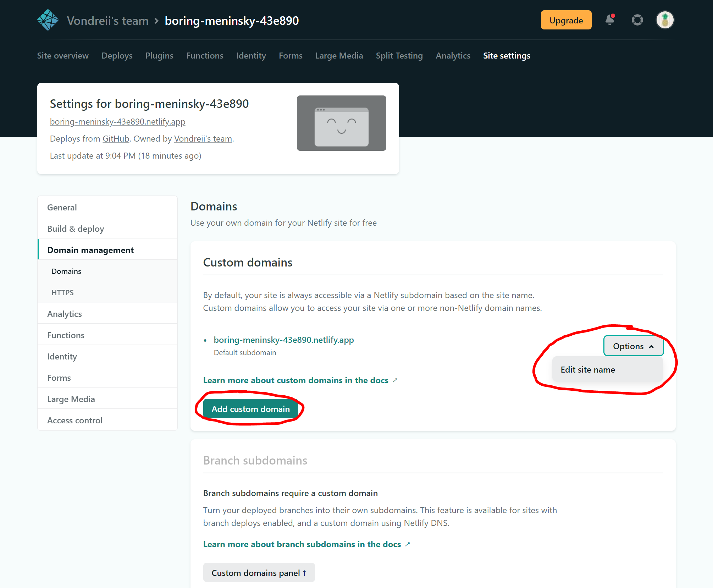The width and height of the screenshot is (713, 588).
Task: Click the 'Domains' page heading
Action: (214, 206)
